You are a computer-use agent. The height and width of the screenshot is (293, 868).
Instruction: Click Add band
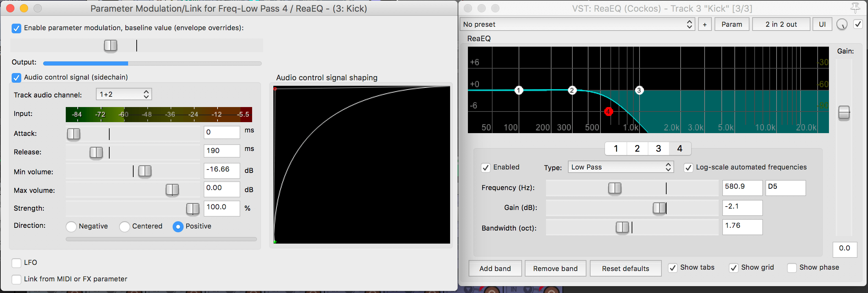coord(495,268)
